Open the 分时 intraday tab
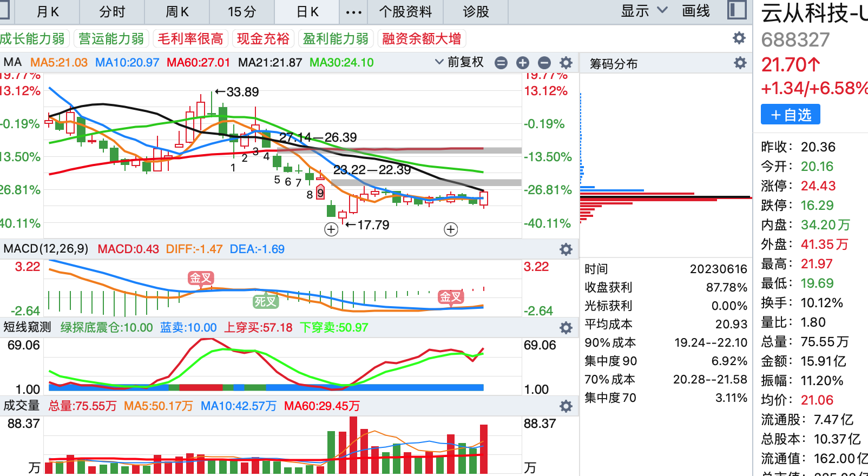 [x=112, y=11]
